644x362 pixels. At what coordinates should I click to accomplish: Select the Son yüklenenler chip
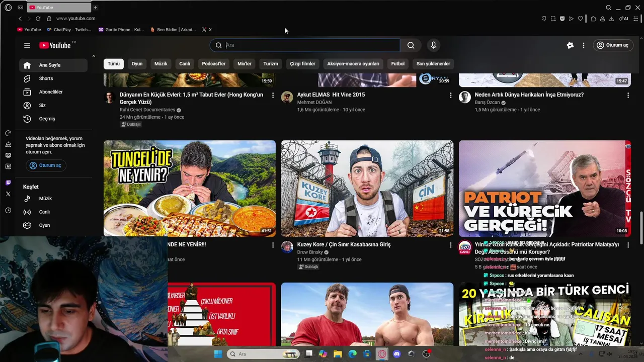point(433,64)
